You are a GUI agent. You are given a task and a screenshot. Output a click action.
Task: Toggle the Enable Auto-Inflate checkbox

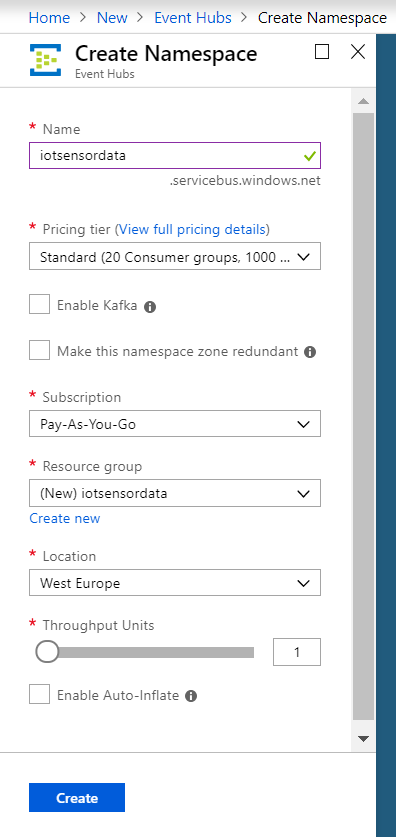coord(39,695)
